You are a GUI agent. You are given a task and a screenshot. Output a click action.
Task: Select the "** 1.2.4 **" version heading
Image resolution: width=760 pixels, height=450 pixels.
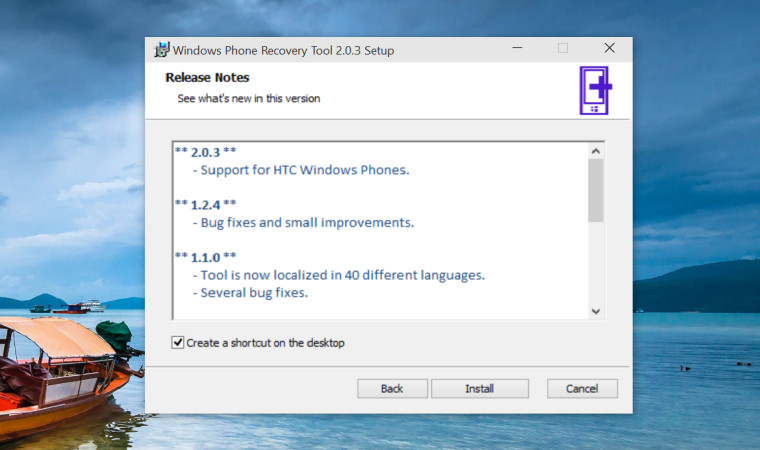point(206,205)
